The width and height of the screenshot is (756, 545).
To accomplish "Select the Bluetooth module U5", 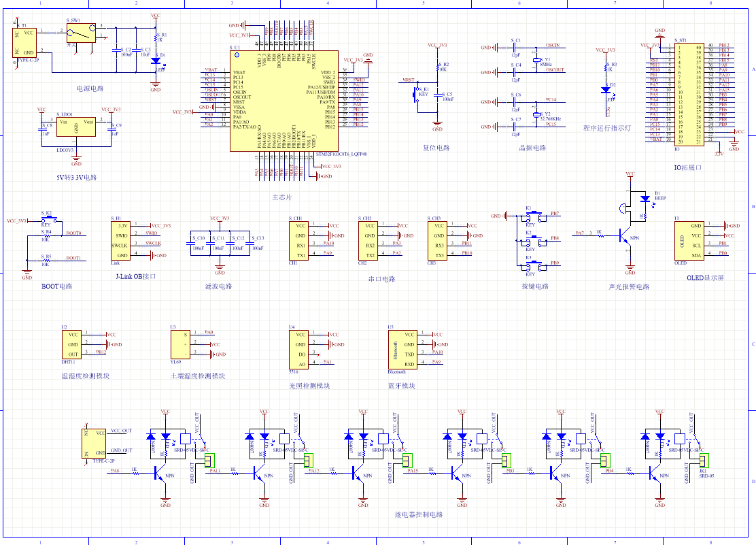I will tap(401, 349).
